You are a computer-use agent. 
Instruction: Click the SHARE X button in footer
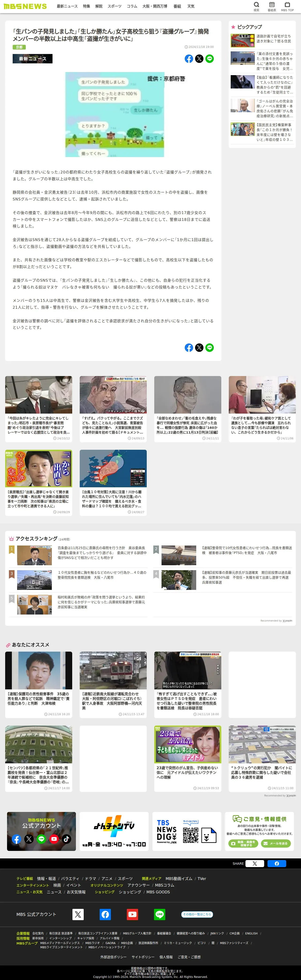click(255, 864)
